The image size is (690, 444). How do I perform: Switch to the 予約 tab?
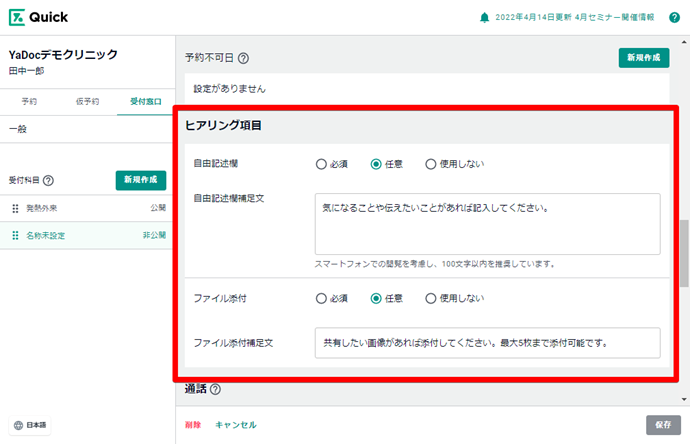click(x=29, y=102)
